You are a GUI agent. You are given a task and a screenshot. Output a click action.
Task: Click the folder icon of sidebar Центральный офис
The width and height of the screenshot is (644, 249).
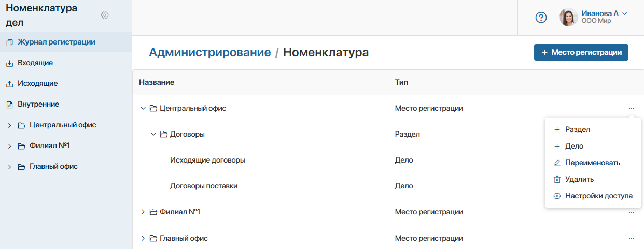click(21, 125)
